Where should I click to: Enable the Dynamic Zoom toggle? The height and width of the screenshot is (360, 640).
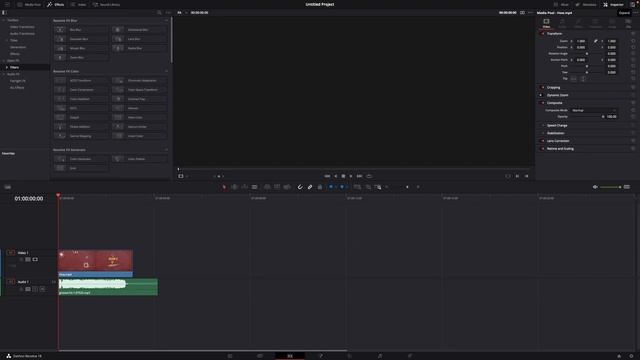pos(541,95)
